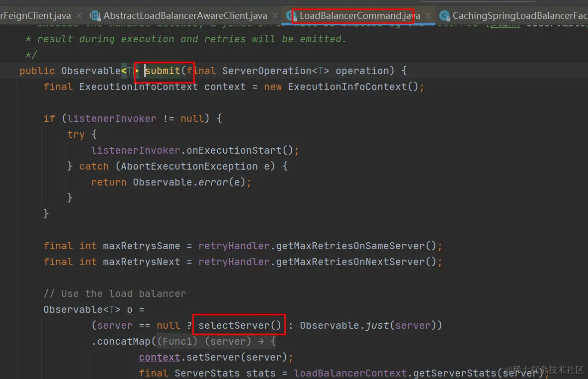Click Observable.error(e) call
588x379 pixels.
[188, 183]
